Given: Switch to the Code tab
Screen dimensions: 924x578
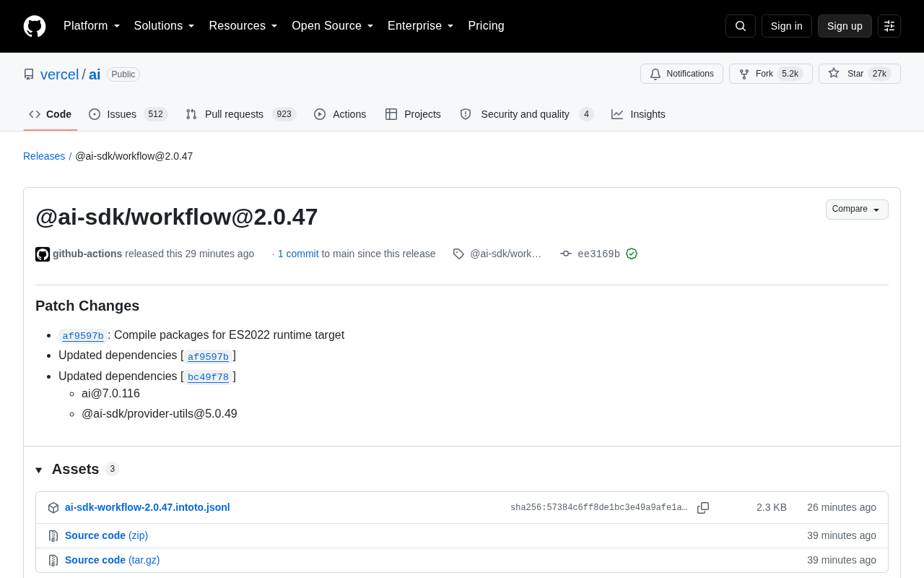Looking at the screenshot, I should coord(51,114).
